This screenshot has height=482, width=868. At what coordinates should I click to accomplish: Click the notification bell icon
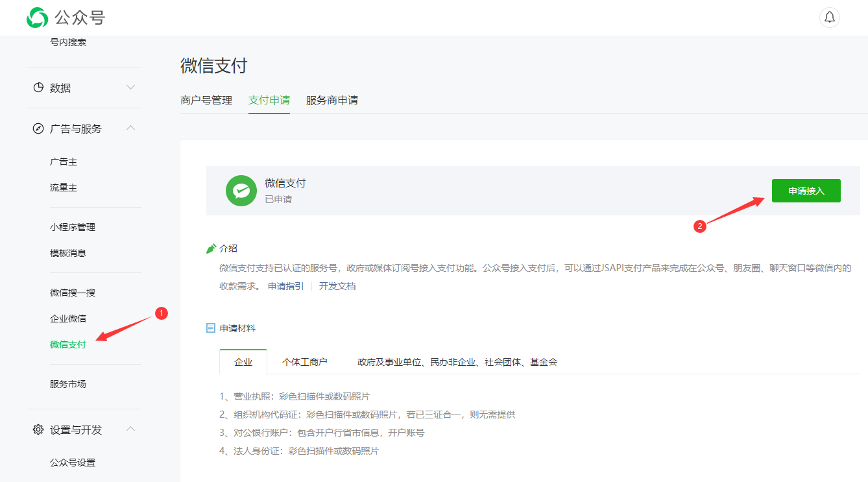click(829, 18)
